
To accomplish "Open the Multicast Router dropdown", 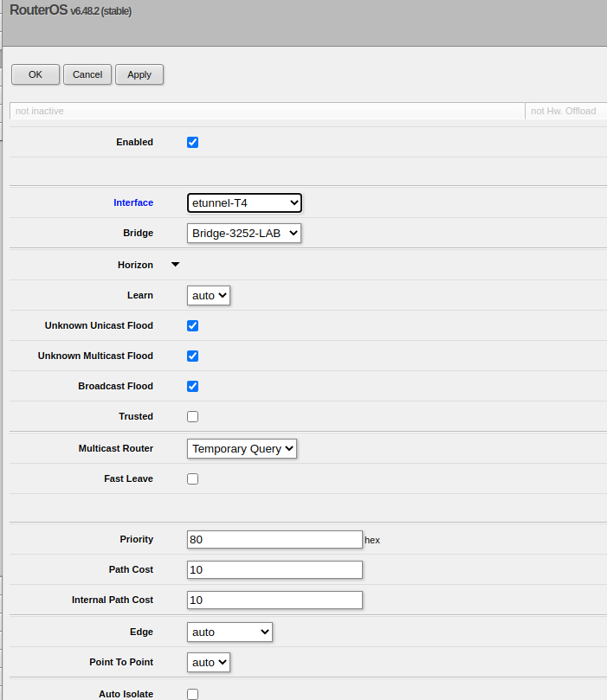I will (x=242, y=448).
